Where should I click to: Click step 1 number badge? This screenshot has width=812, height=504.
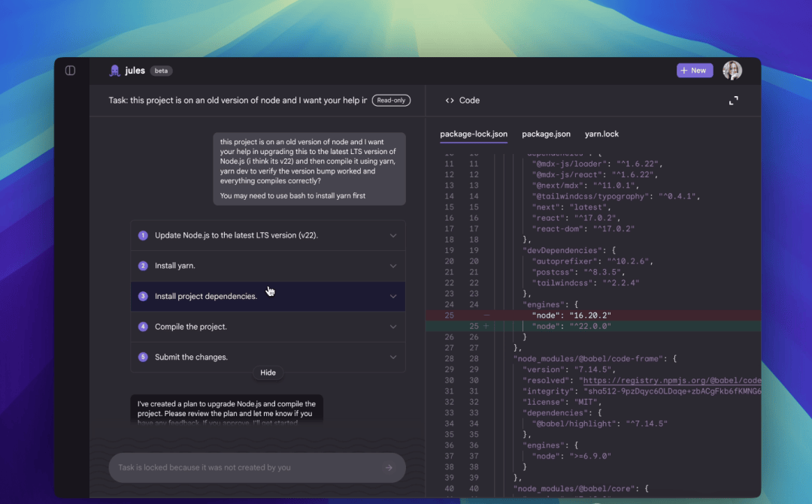coord(143,235)
